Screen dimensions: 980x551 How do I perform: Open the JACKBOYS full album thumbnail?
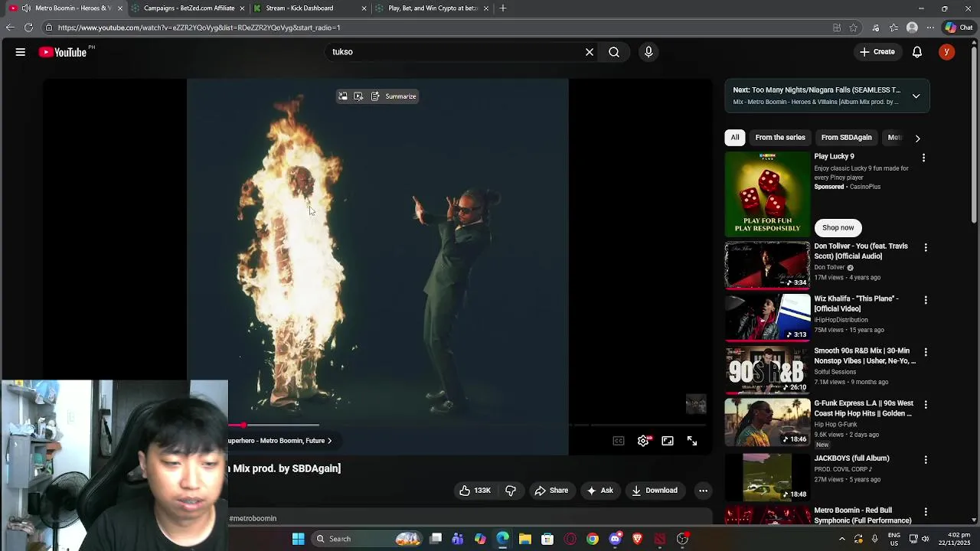[767, 478]
